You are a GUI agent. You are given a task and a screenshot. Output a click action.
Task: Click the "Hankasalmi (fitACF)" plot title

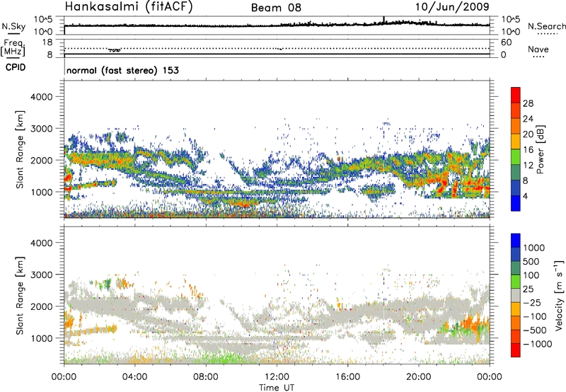tap(129, 6)
